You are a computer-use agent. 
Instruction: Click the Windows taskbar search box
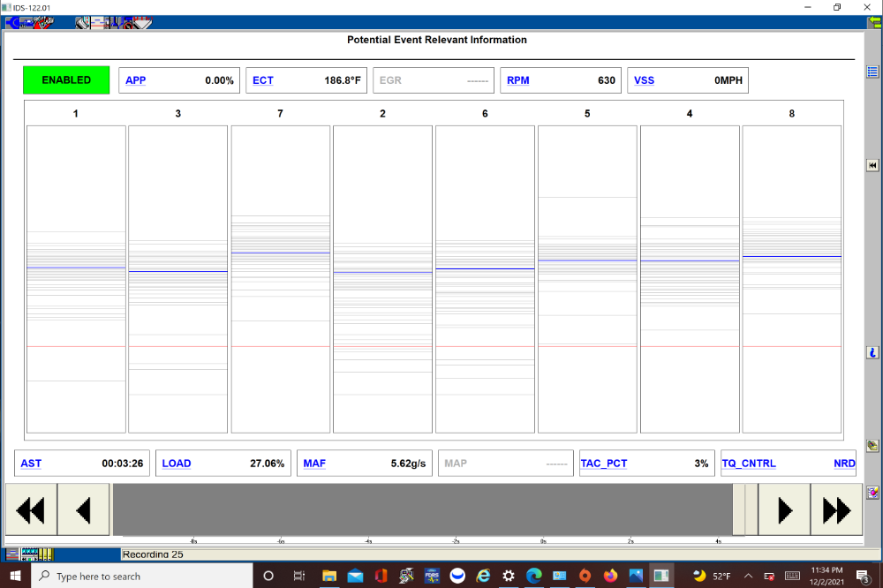tap(141, 577)
